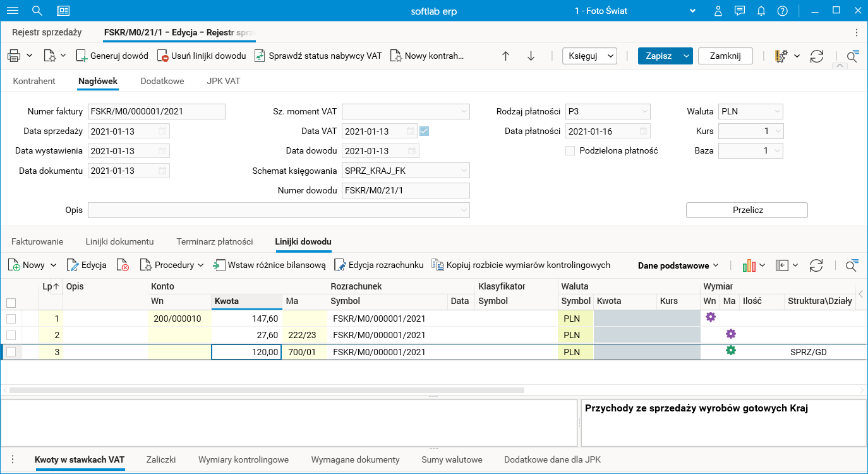
Task: Switch to the JPK VAT tab
Action: [x=223, y=81]
